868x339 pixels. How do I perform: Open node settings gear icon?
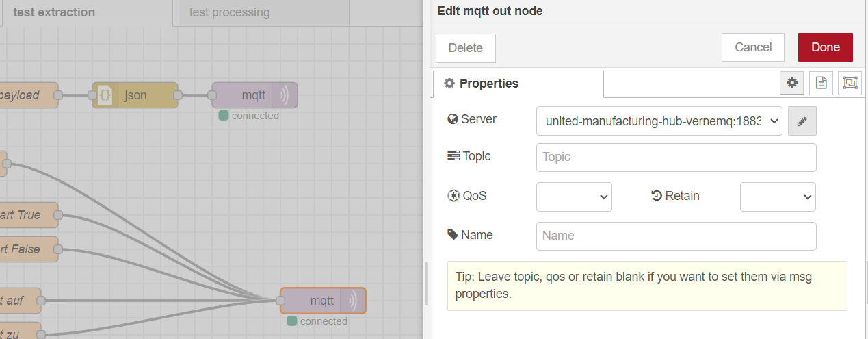pyautogui.click(x=792, y=83)
